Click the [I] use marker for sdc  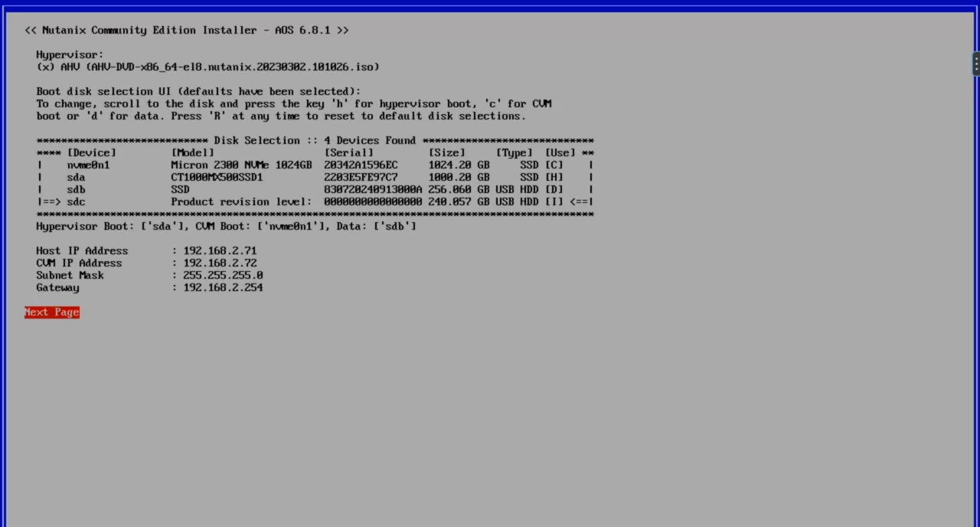[554, 201]
